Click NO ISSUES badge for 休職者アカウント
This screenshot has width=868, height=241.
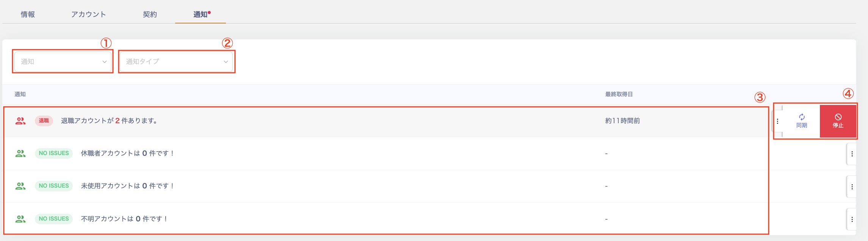[x=54, y=153]
